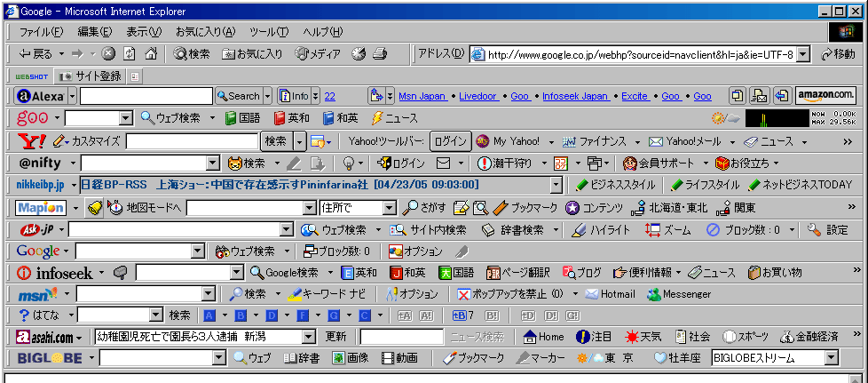Image resolution: width=868 pixels, height=383 pixels.
Task: Expand the BIGLOBEストリーム dropdown
Action: (x=831, y=358)
